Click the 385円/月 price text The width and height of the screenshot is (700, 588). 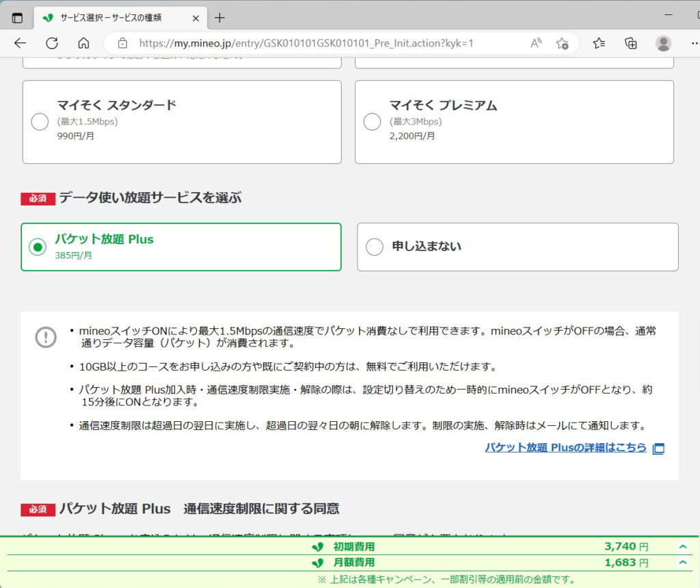pos(73,256)
